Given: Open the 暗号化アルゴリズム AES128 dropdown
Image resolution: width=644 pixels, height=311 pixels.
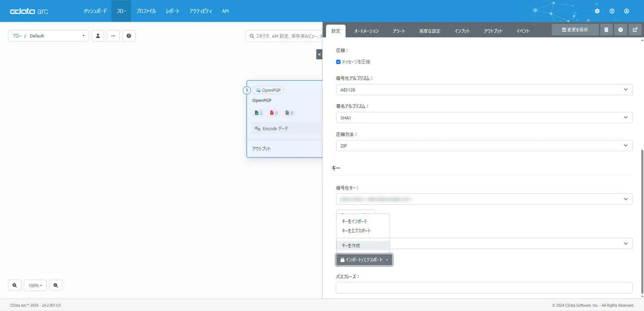Looking at the screenshot, I should coord(484,90).
